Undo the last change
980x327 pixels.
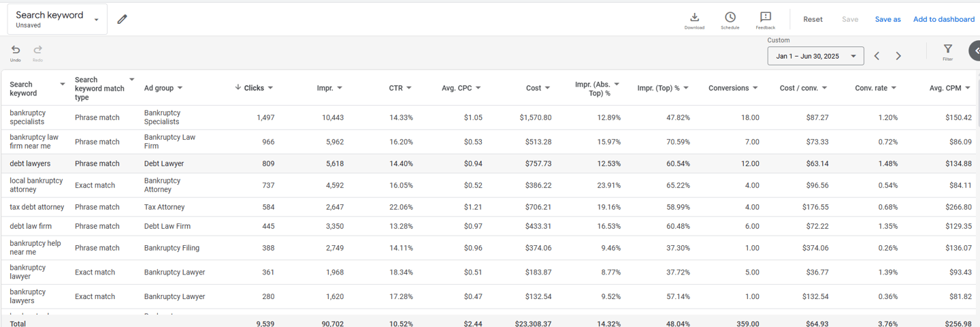16,52
